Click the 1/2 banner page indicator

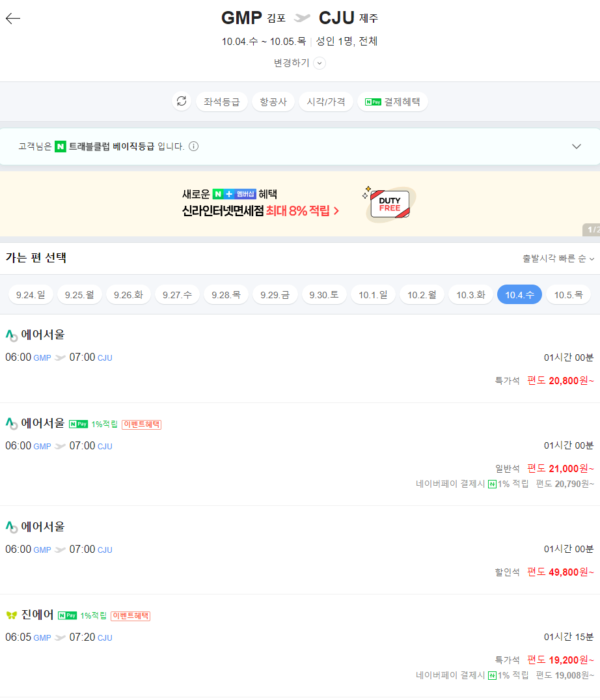[x=592, y=229]
